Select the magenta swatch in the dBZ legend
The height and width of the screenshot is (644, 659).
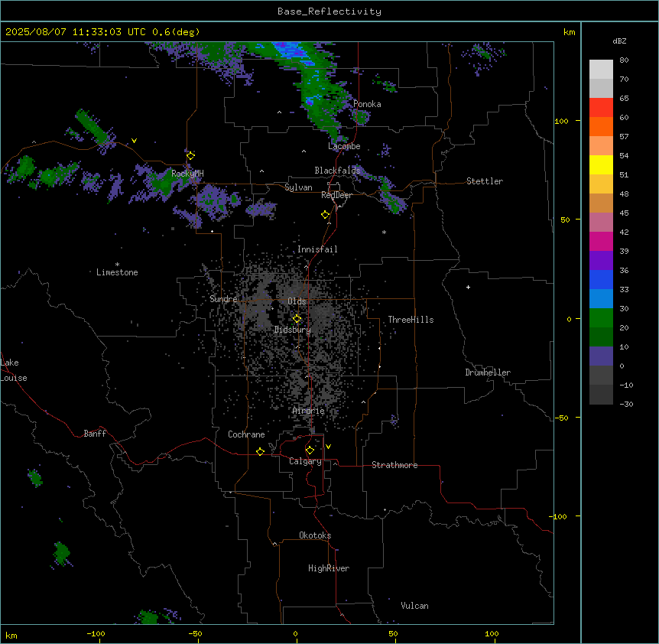[601, 241]
